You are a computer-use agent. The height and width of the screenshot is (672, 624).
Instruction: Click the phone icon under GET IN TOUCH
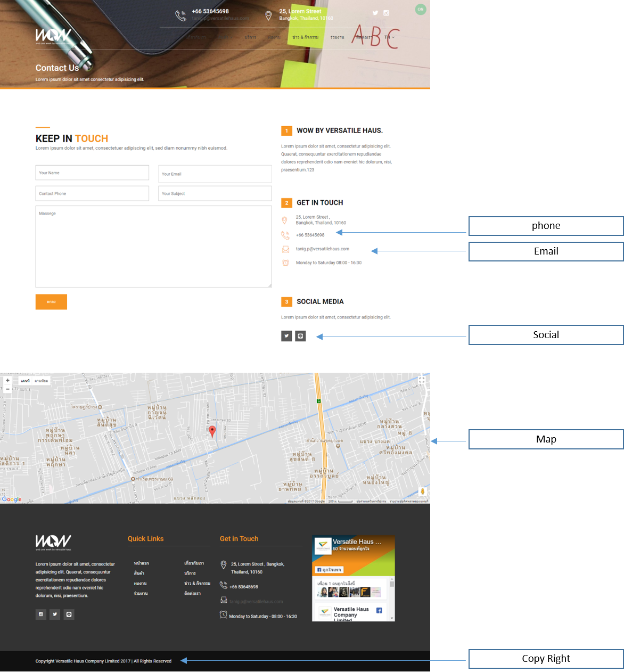[x=285, y=235]
